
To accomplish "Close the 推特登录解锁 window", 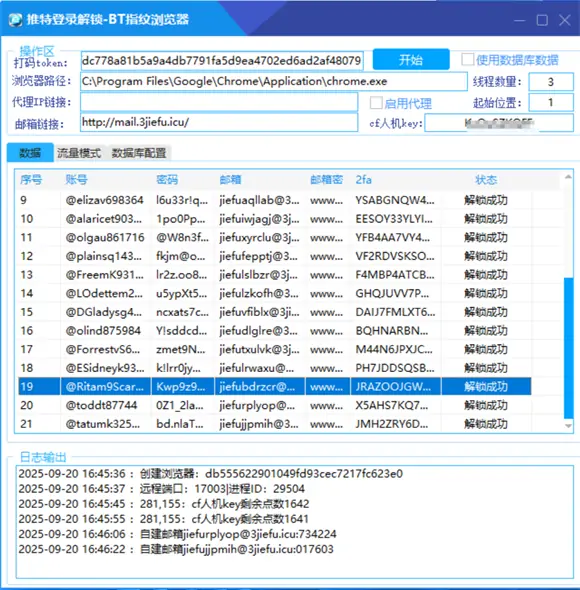I will 565,20.
